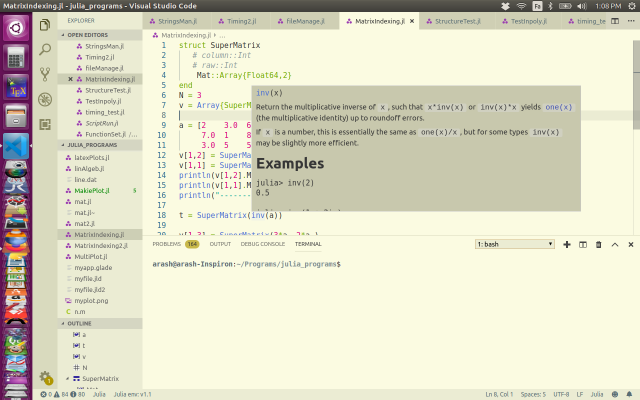Image resolution: width=640 pixels, height=400 pixels.
Task: Collapse the Outline section
Action: (x=100, y=323)
